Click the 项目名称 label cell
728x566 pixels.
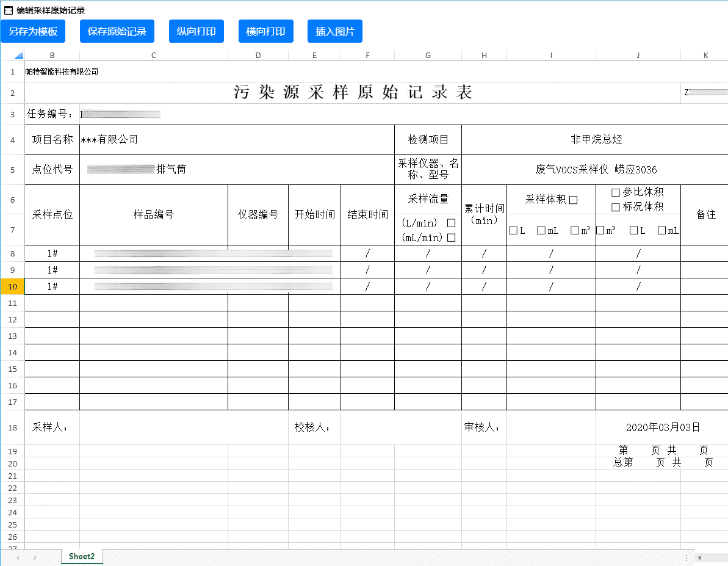52,139
